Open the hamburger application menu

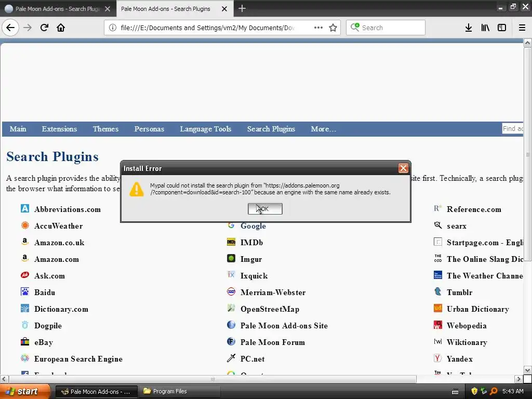pos(522,28)
